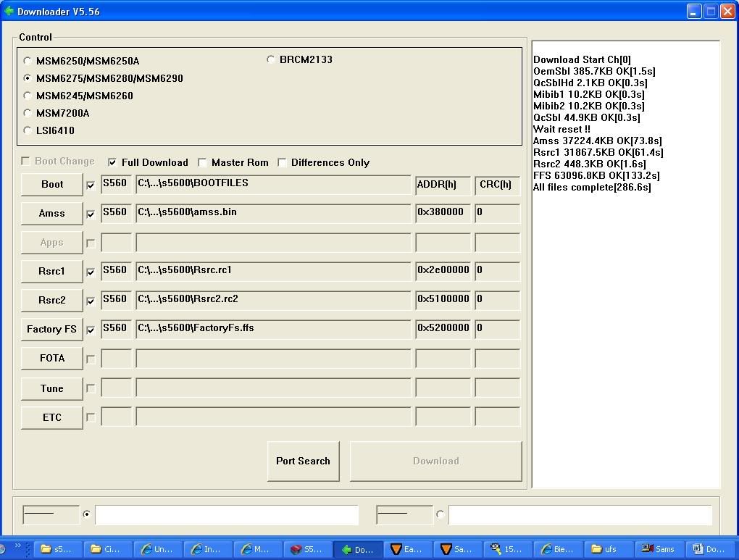The width and height of the screenshot is (739, 560).
Task: Switch to the Sams taskbar window
Action: [x=658, y=549]
